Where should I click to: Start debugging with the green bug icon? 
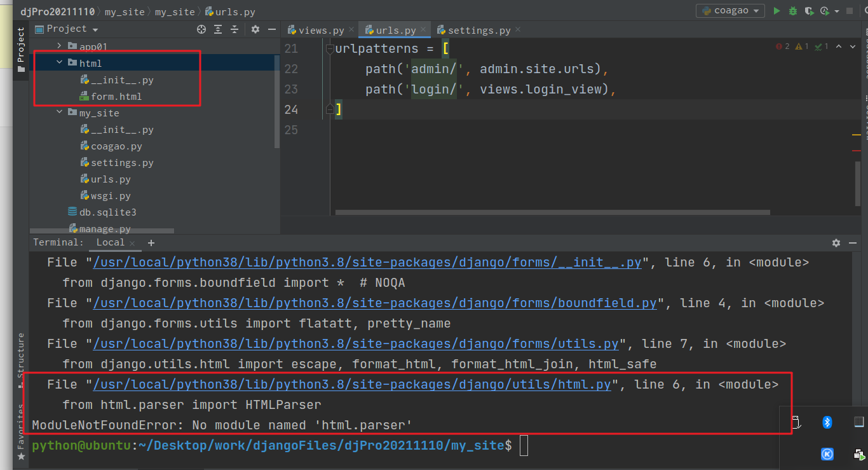[x=793, y=11]
